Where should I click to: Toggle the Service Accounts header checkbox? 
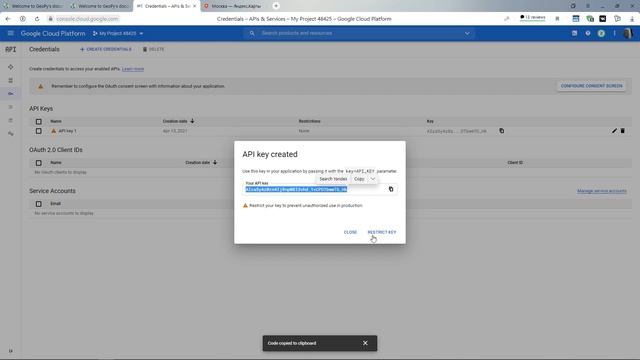tap(38, 204)
